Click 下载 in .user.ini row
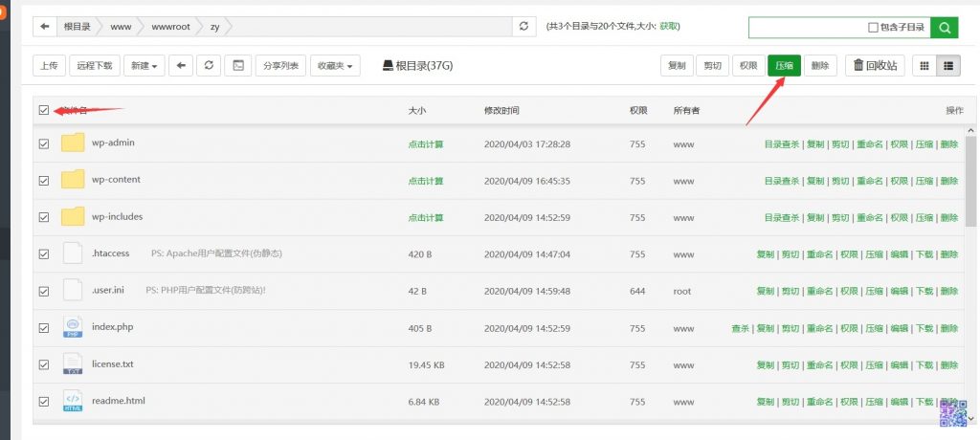 point(924,291)
